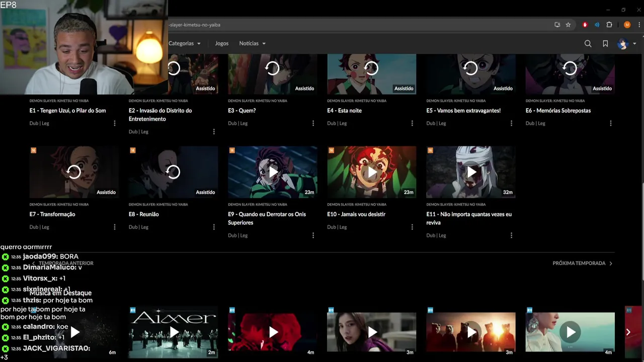
Task: Open the E9 - Quando eu Derrotar os Onis Superiores title
Action: [x=267, y=218]
